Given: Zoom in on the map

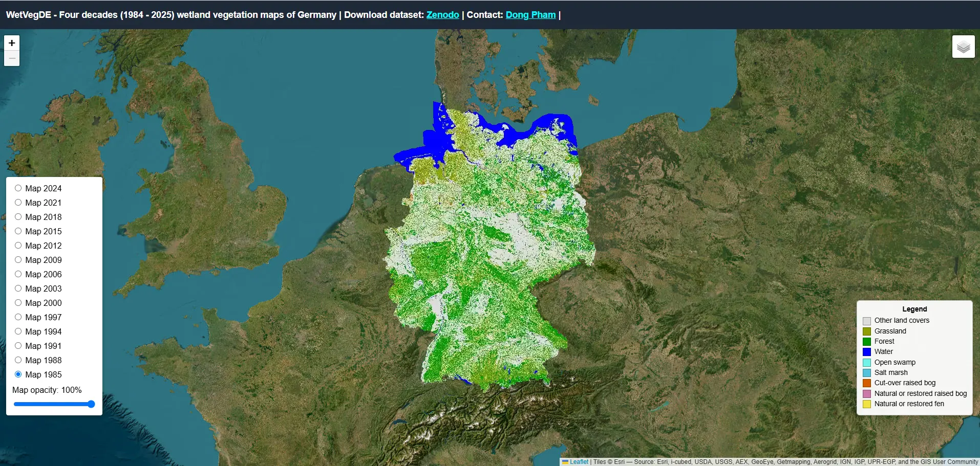Looking at the screenshot, I should pos(12,43).
